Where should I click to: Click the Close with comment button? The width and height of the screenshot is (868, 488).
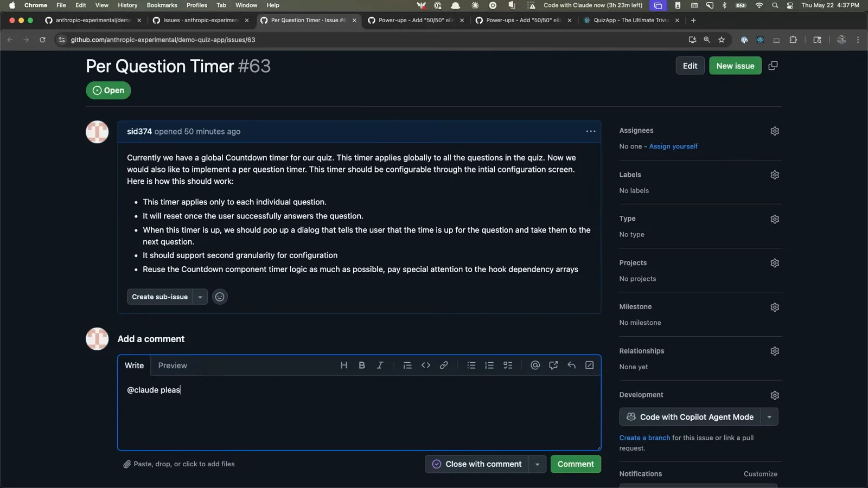click(x=477, y=464)
